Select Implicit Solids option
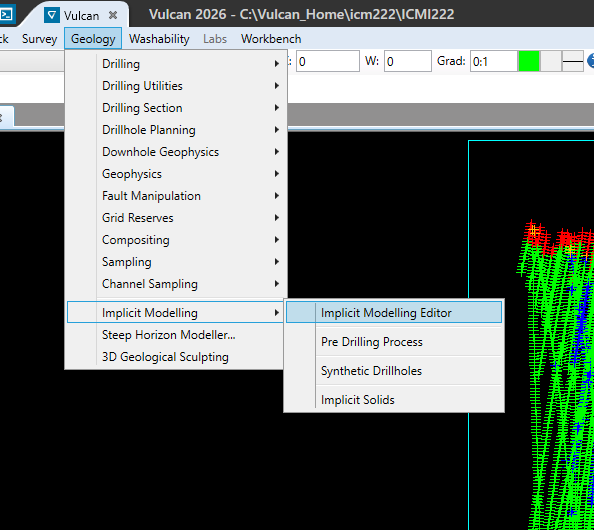This screenshot has height=530, width=594. (x=394, y=400)
